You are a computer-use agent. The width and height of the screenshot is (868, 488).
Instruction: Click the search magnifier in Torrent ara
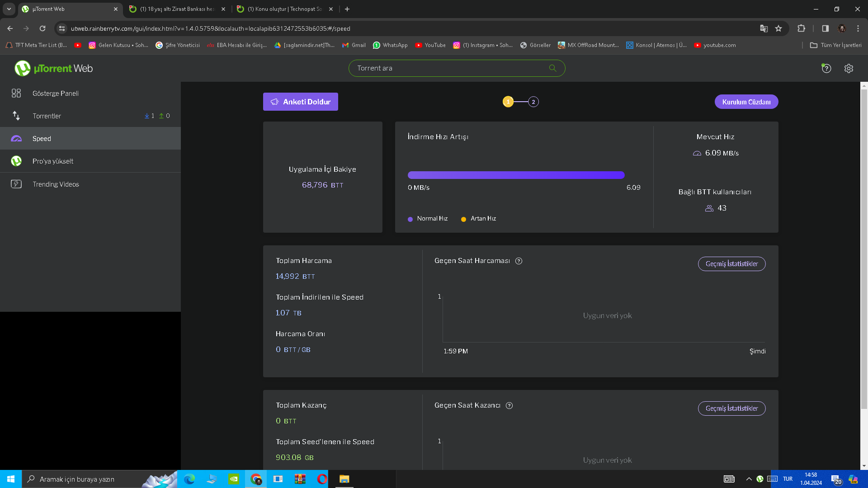point(552,68)
